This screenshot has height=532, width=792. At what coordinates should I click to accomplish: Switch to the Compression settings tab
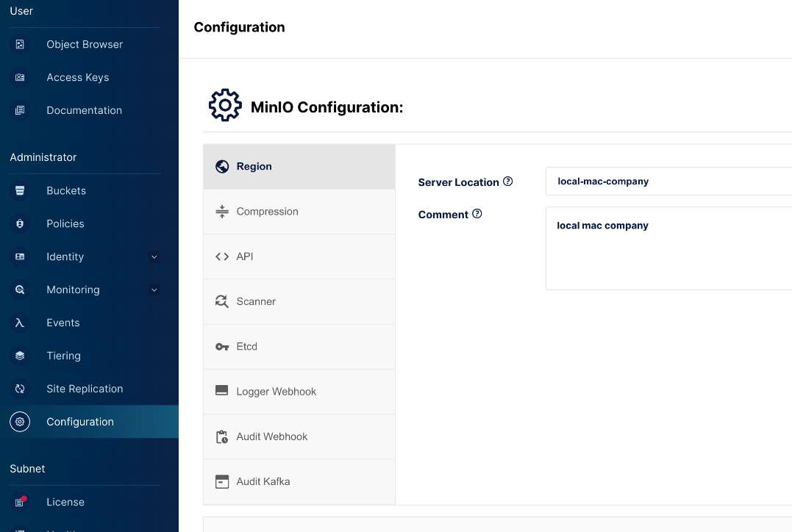pyautogui.click(x=299, y=212)
